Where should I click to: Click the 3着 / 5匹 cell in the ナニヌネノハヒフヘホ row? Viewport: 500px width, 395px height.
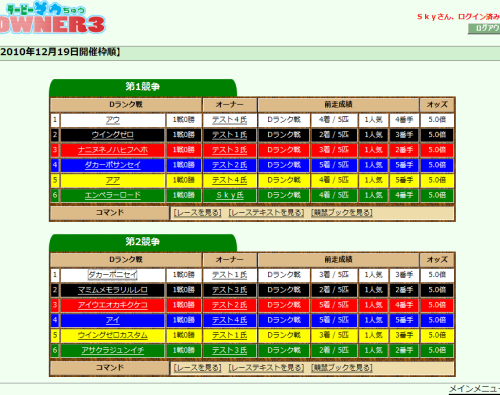click(334, 150)
